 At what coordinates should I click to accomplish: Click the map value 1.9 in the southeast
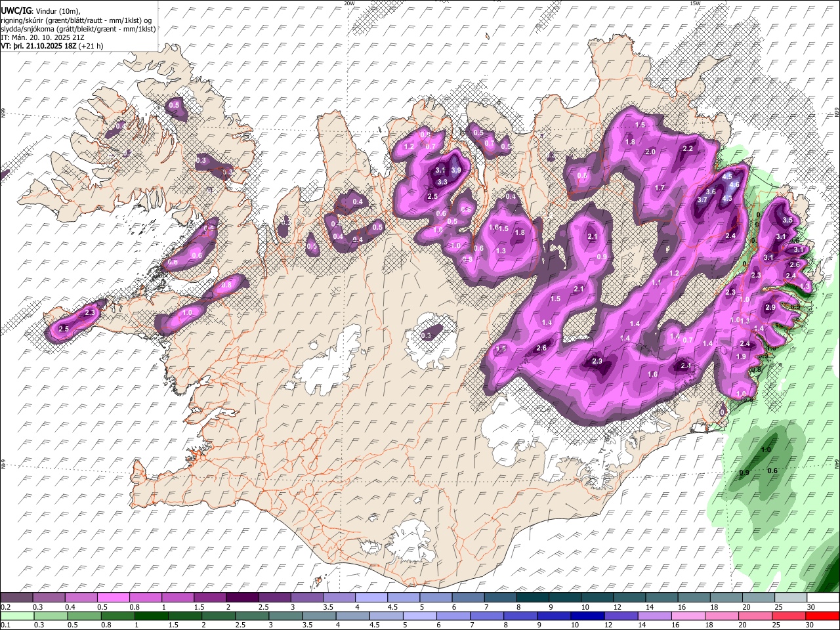click(x=741, y=357)
